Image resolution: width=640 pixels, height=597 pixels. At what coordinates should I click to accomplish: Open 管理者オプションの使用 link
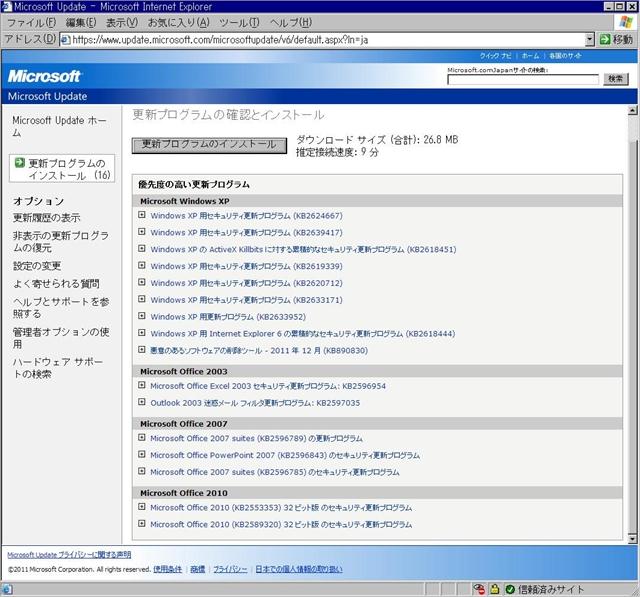pos(61,338)
